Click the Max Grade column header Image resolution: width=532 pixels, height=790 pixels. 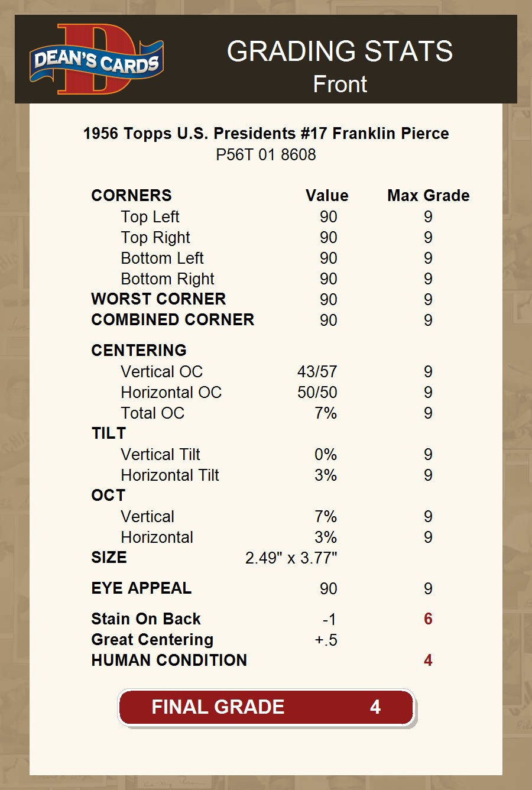428,196
